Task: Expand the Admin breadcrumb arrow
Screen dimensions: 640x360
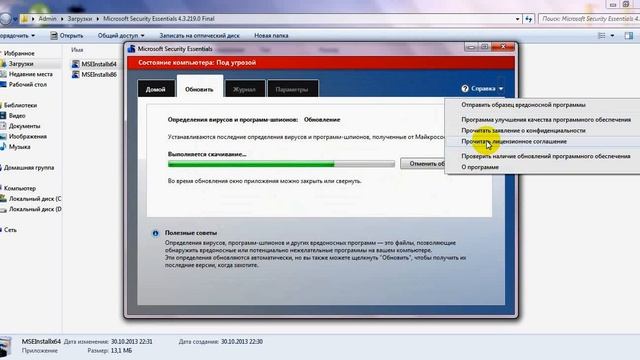Action: click(62, 19)
